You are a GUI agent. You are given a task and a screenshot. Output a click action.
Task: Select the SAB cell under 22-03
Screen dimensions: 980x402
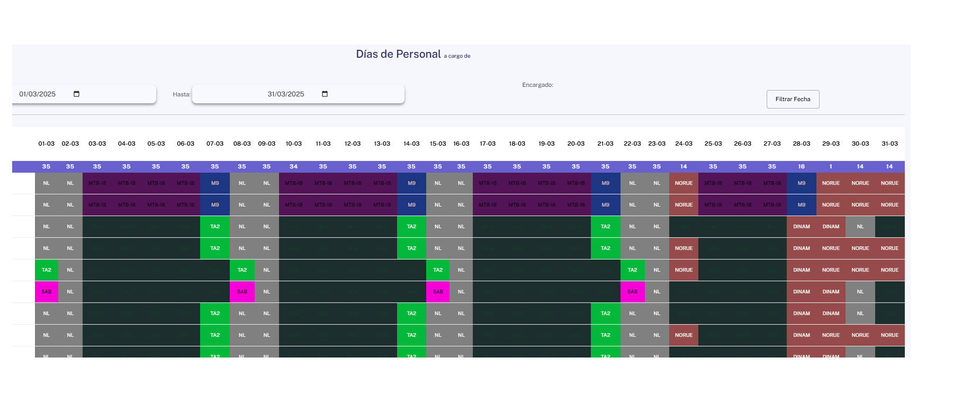632,292
